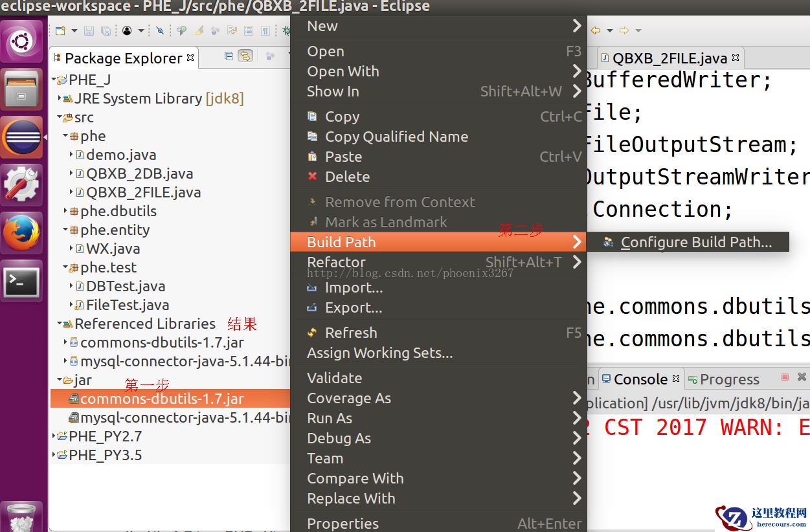Image resolution: width=810 pixels, height=532 pixels.
Task: Toggle Skip All Breakpoints on the toolbar
Action: 160,30
